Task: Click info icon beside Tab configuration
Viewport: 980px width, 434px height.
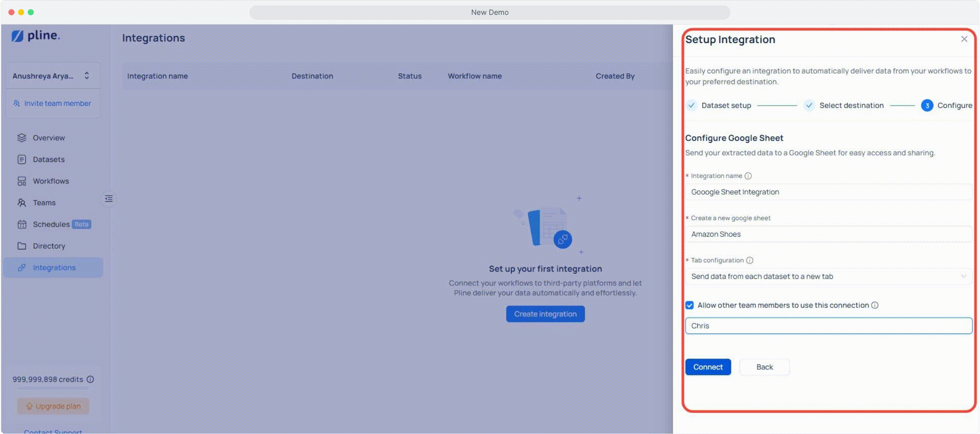Action: click(x=749, y=260)
